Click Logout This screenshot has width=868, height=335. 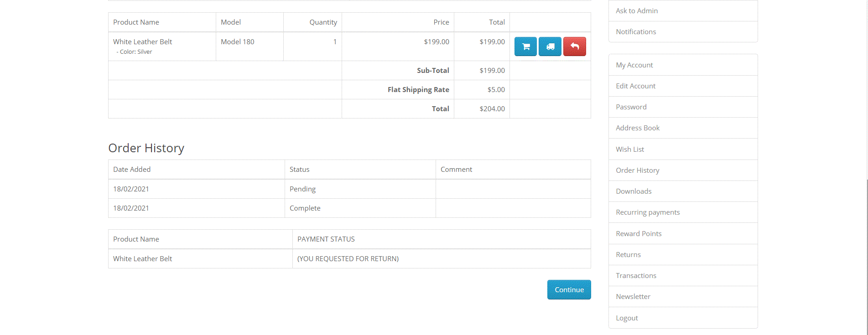click(x=627, y=318)
